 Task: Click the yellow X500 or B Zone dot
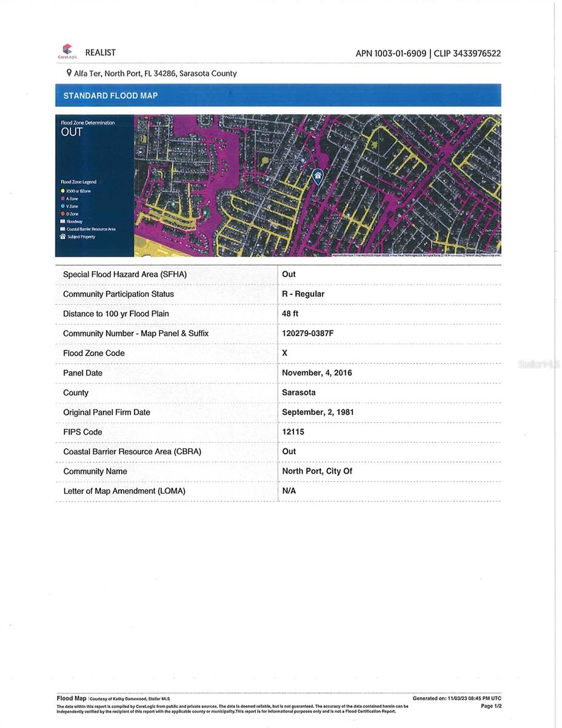tap(62, 190)
